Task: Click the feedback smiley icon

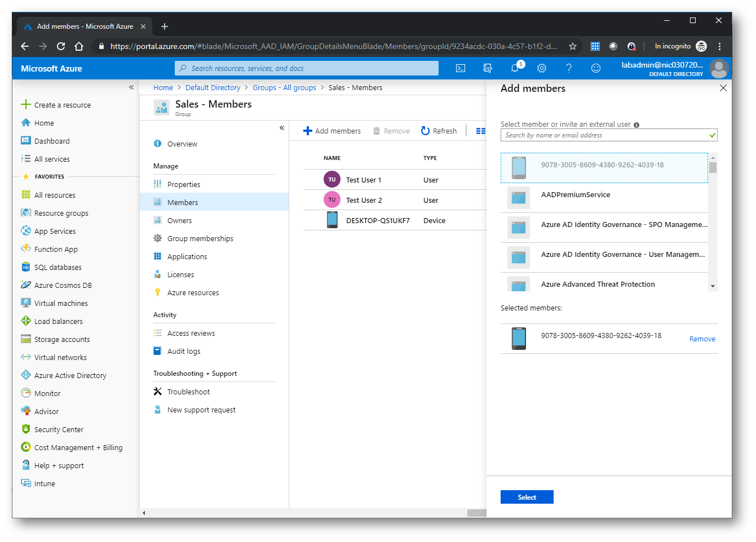Action: click(596, 68)
